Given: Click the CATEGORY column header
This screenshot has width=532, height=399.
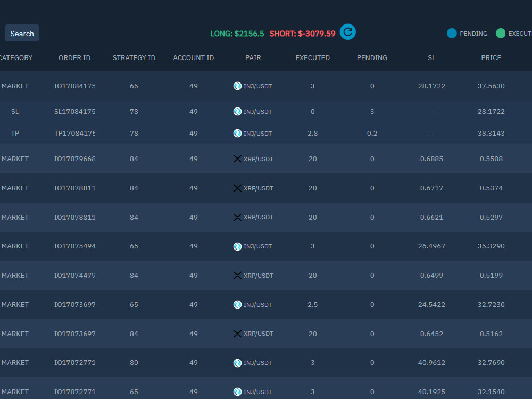Looking at the screenshot, I should pyautogui.click(x=15, y=57).
